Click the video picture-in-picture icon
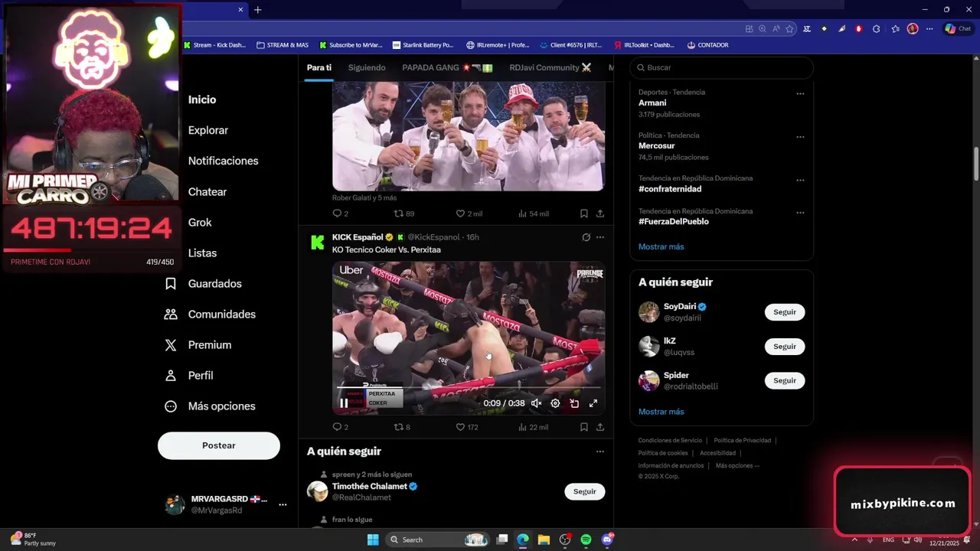 click(x=574, y=403)
